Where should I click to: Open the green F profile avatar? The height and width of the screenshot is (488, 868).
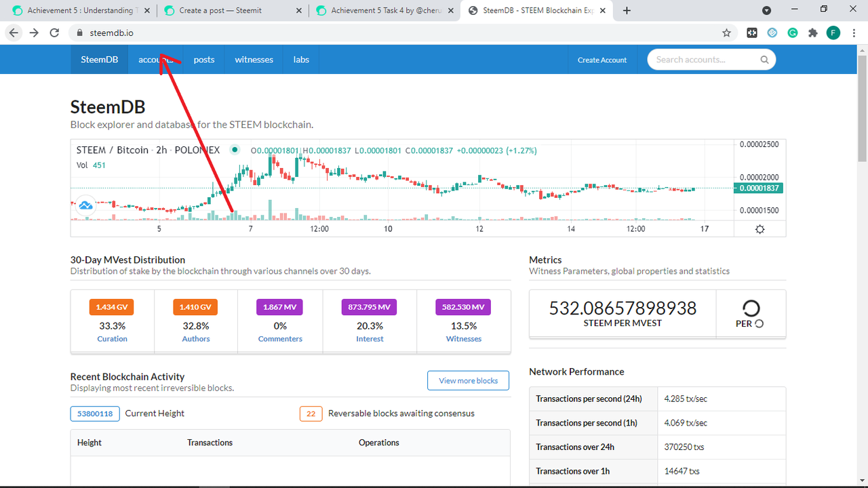click(x=833, y=33)
